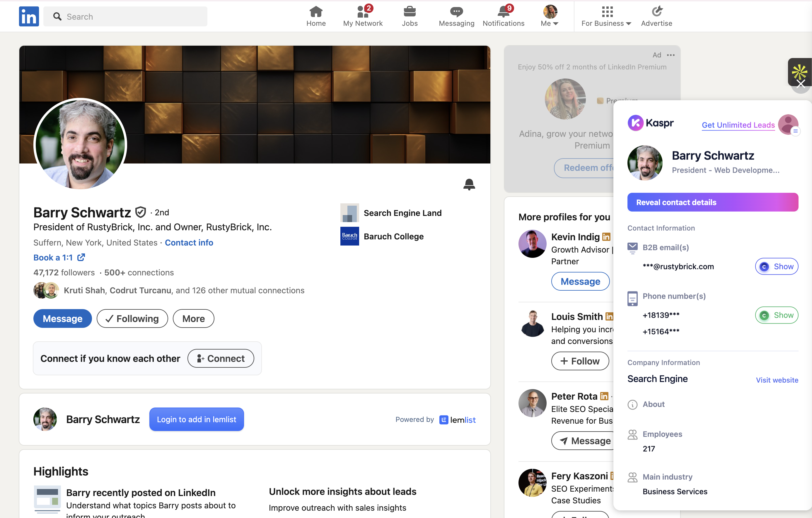Open Kevin Indig's profile picture
The image size is (812, 518).
532,244
